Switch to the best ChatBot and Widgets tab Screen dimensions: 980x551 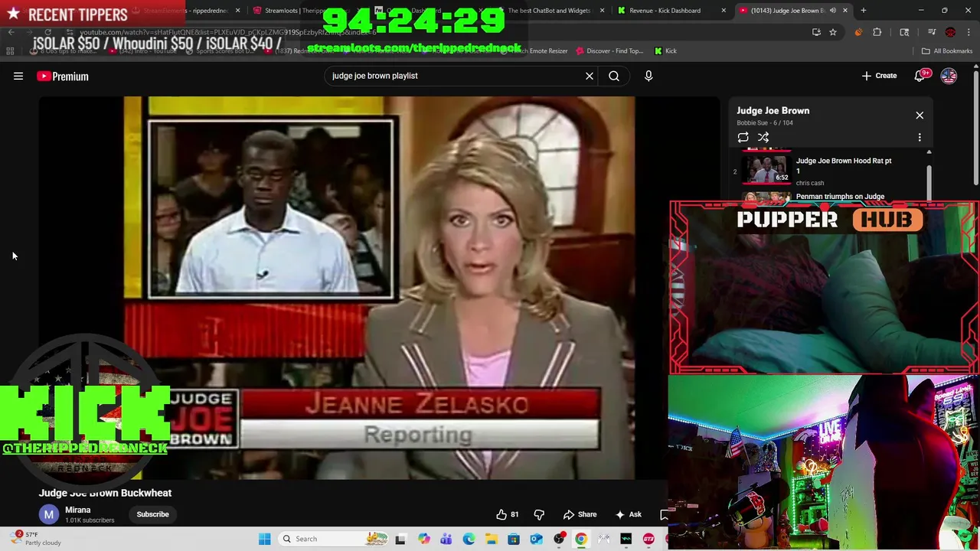click(x=547, y=11)
